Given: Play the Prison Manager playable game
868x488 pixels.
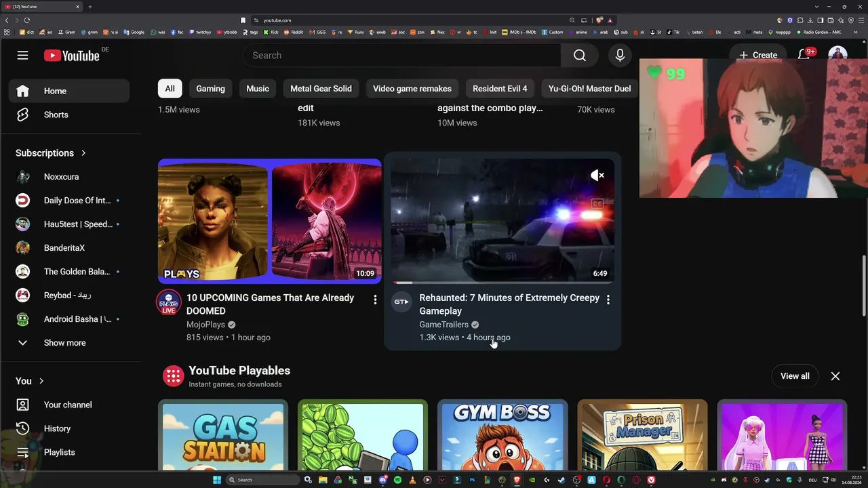Looking at the screenshot, I should tap(642, 434).
